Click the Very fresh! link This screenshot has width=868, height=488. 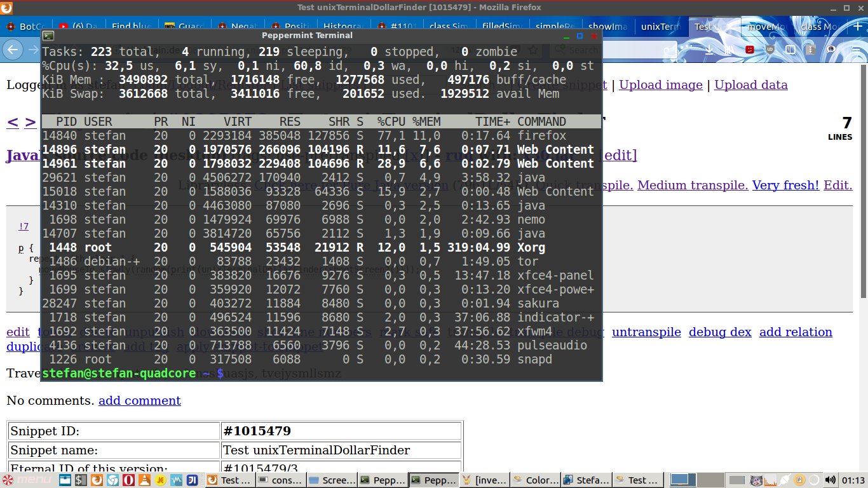785,185
